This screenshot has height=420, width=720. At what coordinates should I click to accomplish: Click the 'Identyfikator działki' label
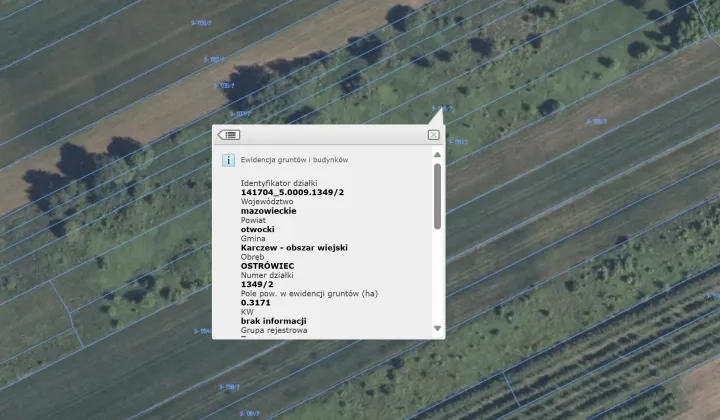coord(279,183)
